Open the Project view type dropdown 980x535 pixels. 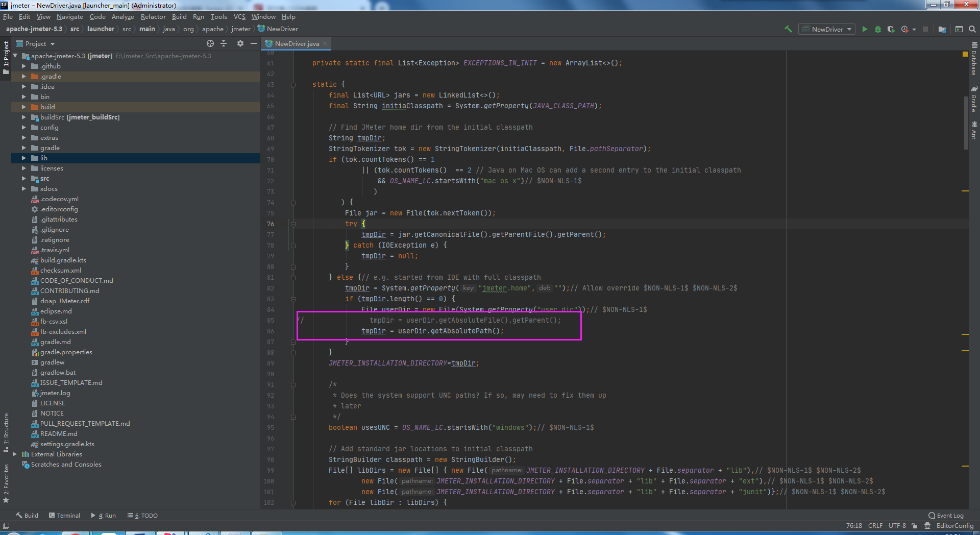coord(35,44)
